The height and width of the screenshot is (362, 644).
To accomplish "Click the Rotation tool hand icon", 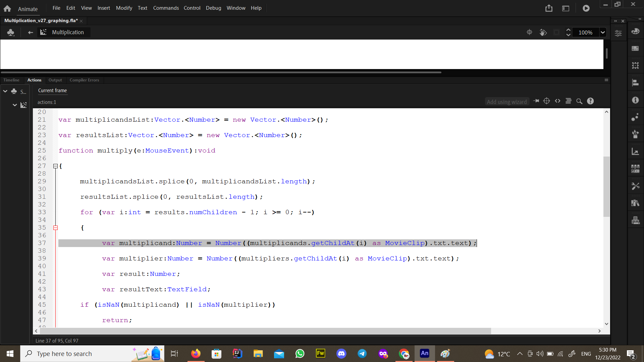I will 543,33.
